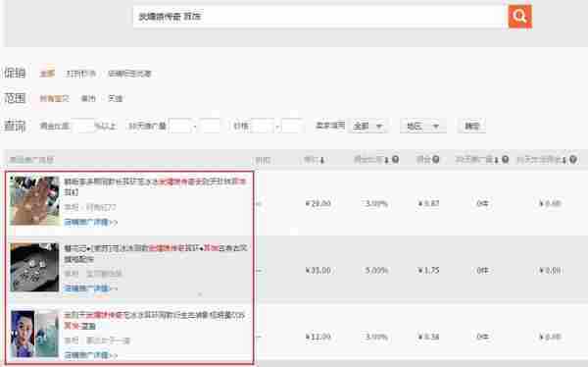Sort commission rate with its arrow icon
The height and width of the screenshot is (367, 588).
[386, 160]
